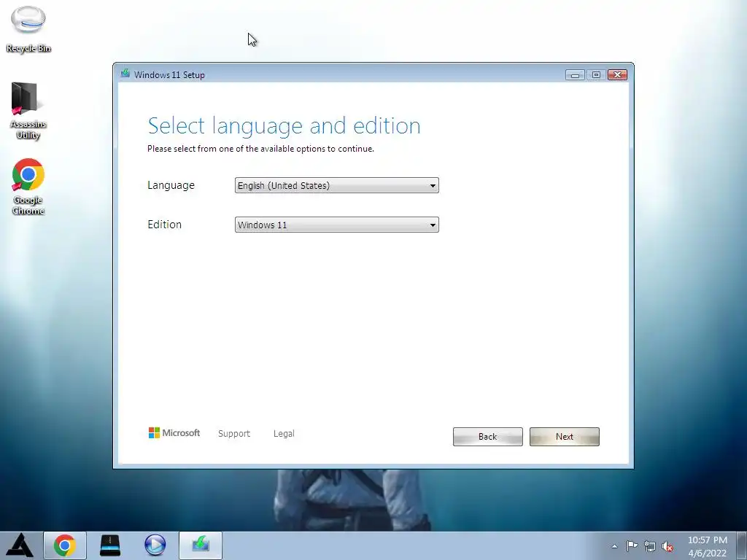
Task: Maximize the Windows 11 Setup window
Action: [x=596, y=75]
